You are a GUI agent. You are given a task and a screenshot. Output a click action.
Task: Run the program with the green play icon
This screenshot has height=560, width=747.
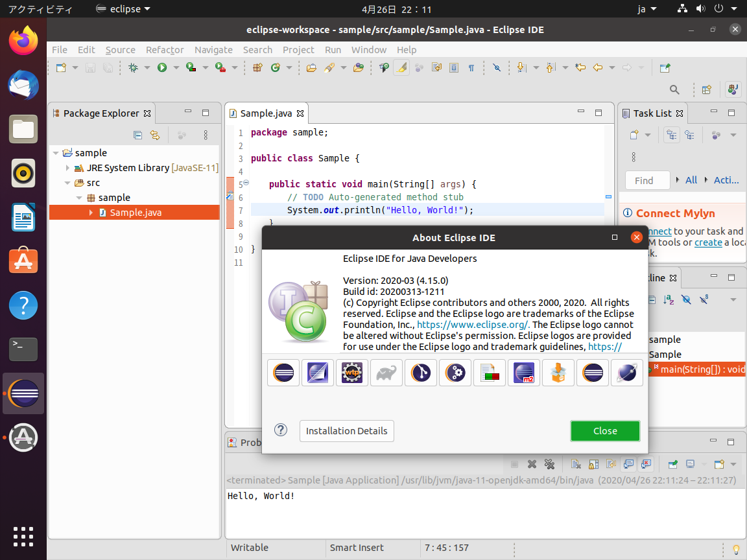pyautogui.click(x=163, y=67)
